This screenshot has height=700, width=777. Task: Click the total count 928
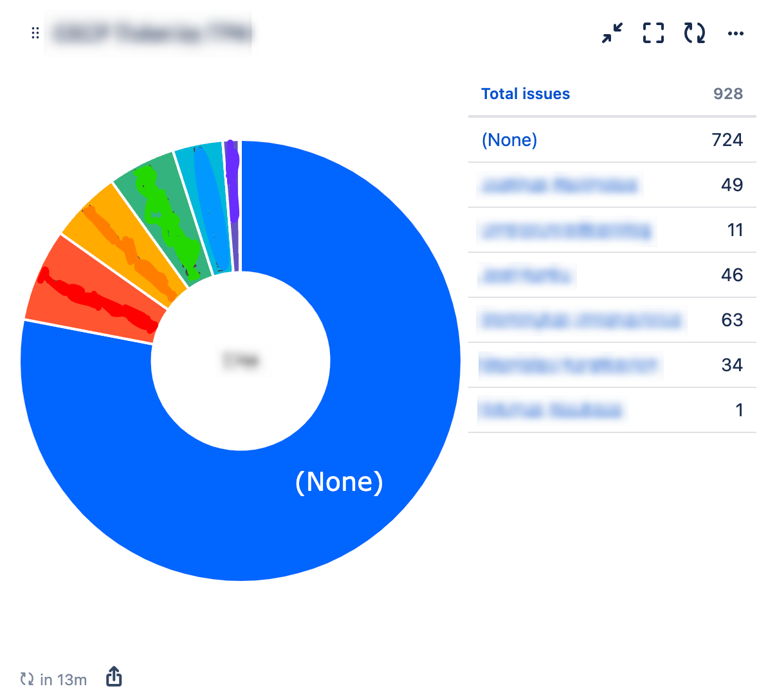point(728,94)
